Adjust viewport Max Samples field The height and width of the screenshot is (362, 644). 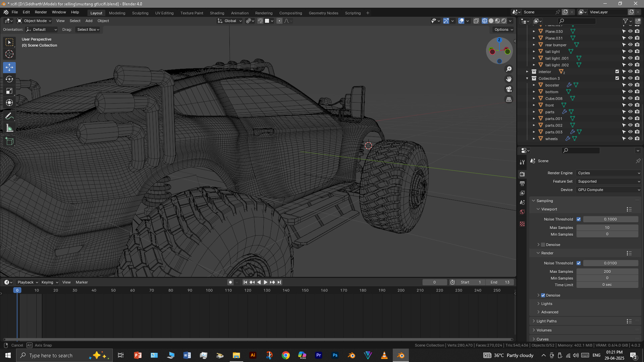pos(607,228)
